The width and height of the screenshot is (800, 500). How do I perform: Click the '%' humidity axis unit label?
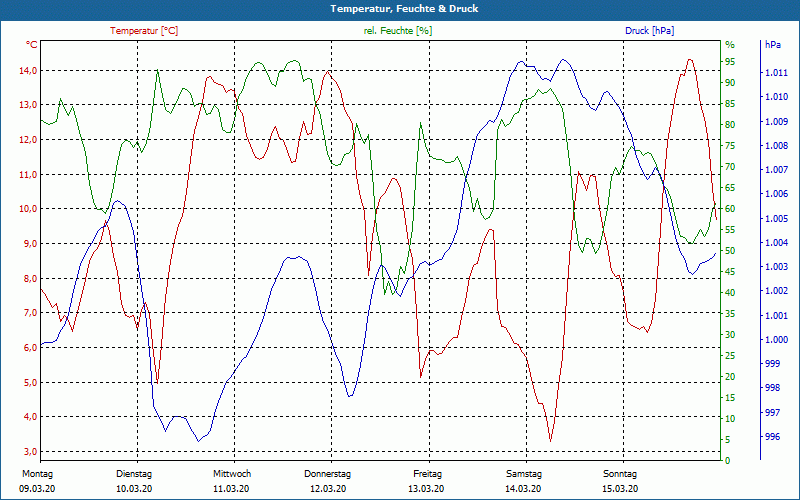point(730,45)
